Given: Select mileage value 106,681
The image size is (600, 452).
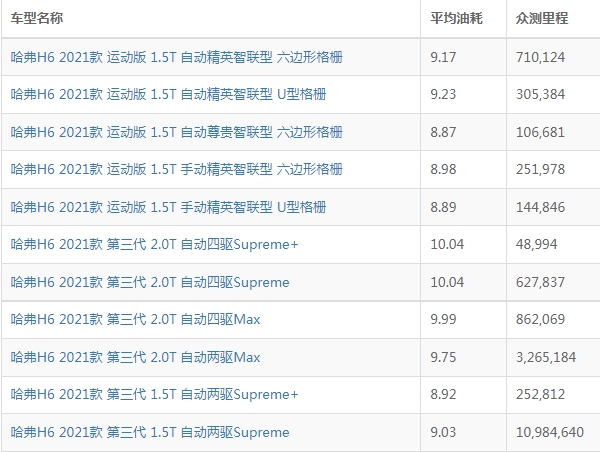Looking at the screenshot, I should (x=540, y=132).
